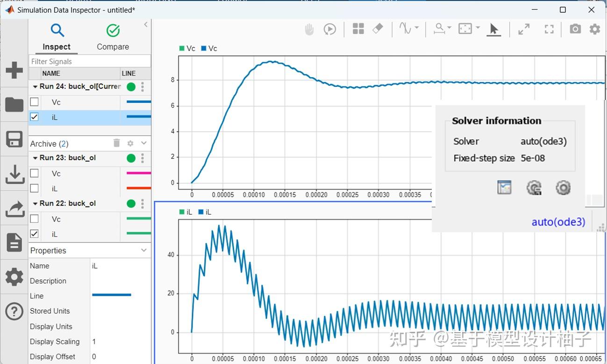607x364 pixels.
Task: Open the Run 23 three-dot options menu
Action: 143,158
